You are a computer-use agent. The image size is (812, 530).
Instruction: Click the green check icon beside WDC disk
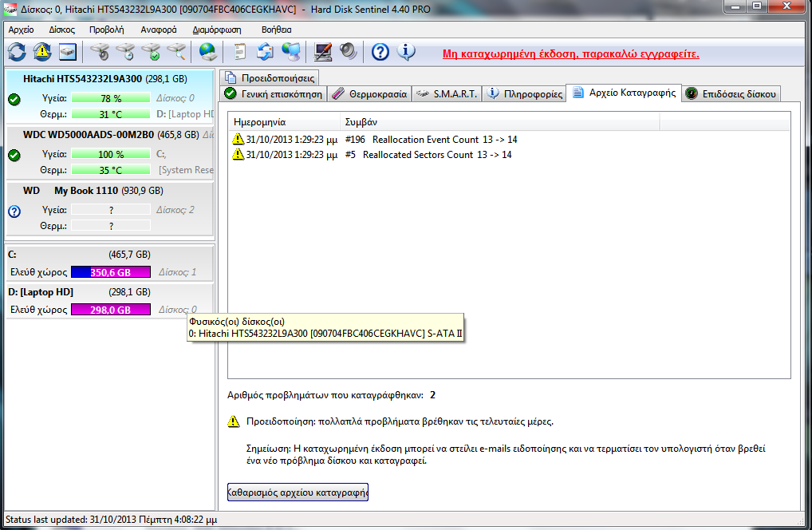click(14, 156)
